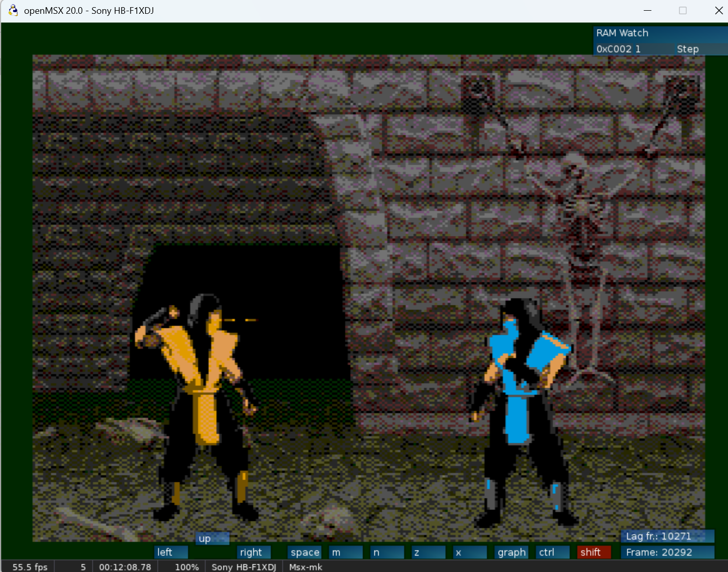The height and width of the screenshot is (572, 728).
Task: Click the 'space' key indicator
Action: click(305, 552)
